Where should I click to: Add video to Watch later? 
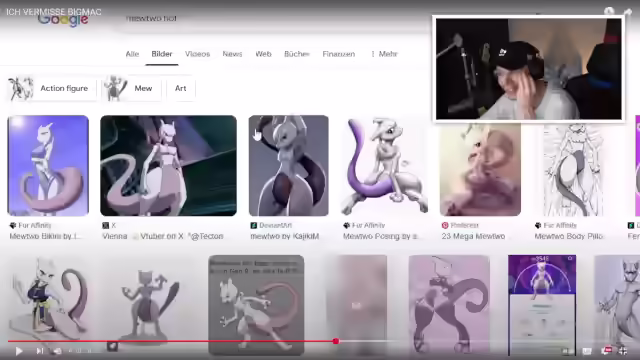click(609, 11)
